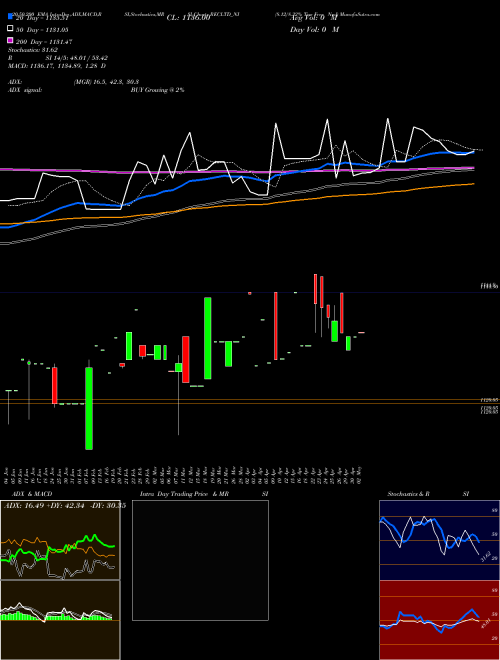Click the magenta 200 Day legend swatch
Image resolution: width=500 pixels, height=660 pixels.
(10, 40)
